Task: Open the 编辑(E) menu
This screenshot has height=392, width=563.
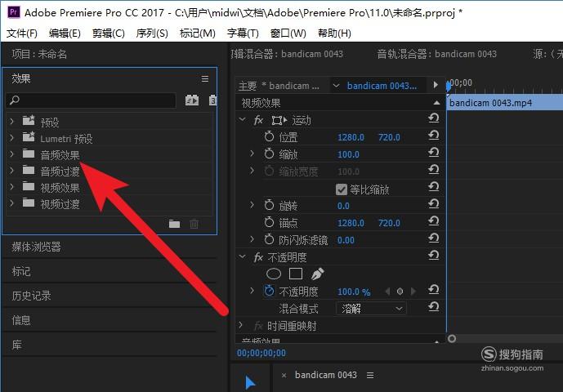Action: coord(65,33)
